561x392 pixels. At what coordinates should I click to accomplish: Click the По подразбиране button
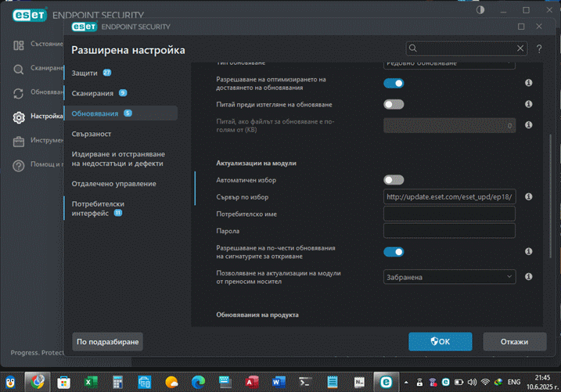pyautogui.click(x=108, y=342)
